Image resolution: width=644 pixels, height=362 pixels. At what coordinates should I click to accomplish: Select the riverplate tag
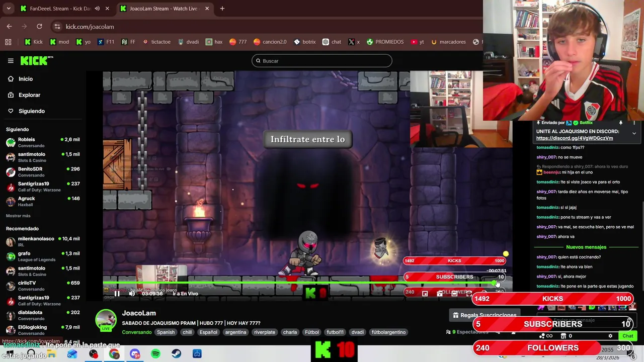click(265, 332)
